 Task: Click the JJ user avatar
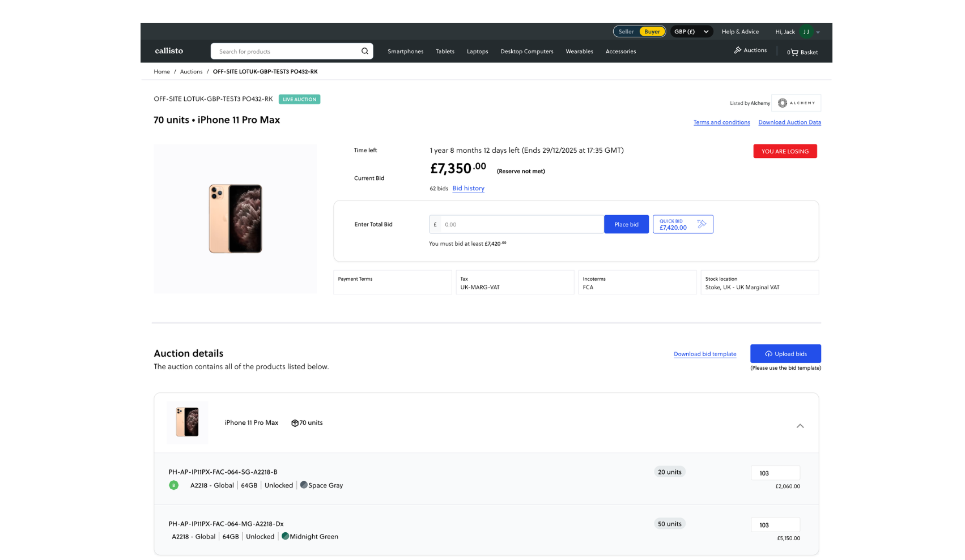click(806, 32)
